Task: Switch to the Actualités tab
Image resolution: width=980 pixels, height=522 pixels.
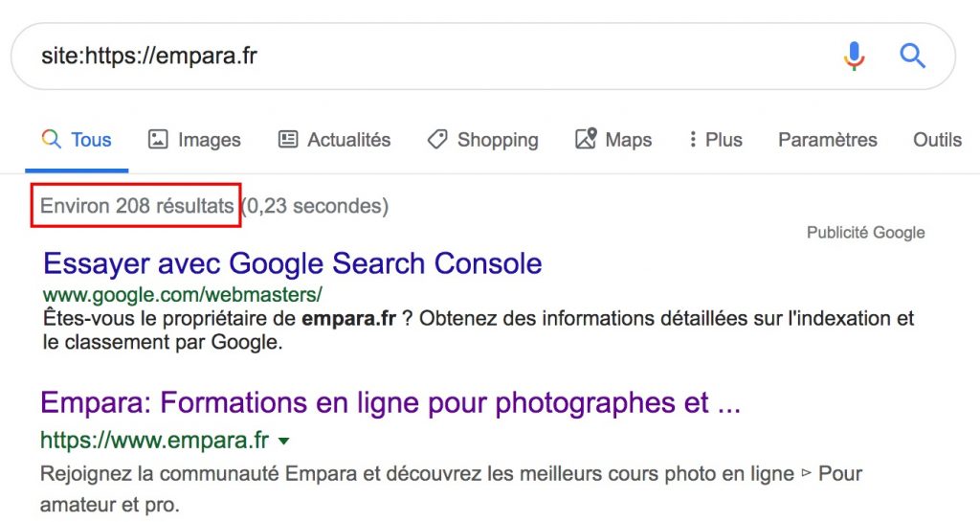Action: 348,140
